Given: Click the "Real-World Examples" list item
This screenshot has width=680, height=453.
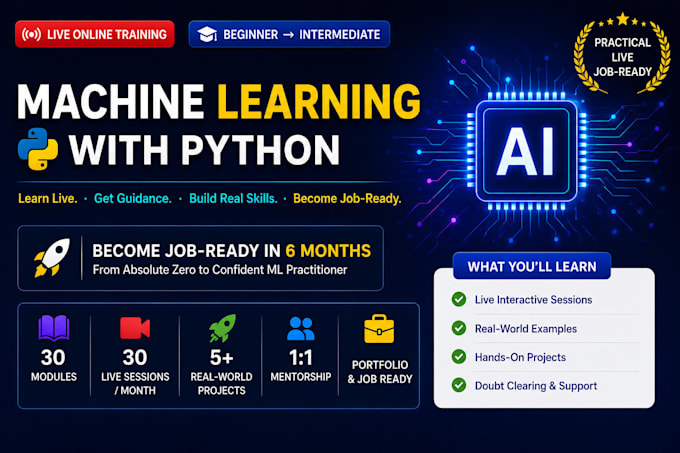Looking at the screenshot, I should pos(526,329).
